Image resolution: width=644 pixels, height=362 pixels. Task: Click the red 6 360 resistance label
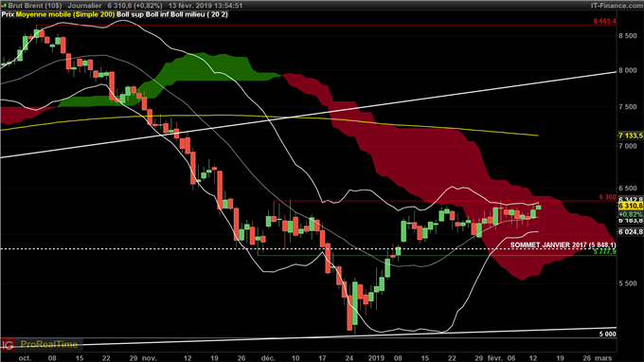tap(607, 197)
